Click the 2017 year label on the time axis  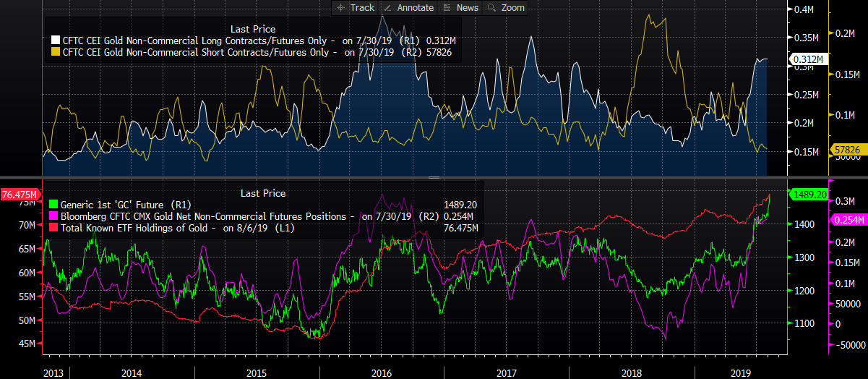pyautogui.click(x=507, y=372)
